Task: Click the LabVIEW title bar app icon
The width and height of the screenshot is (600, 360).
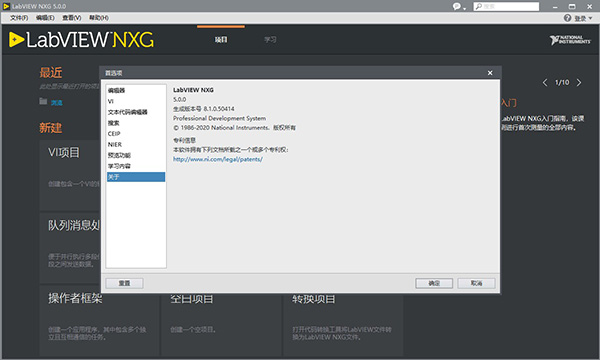Action: click(x=6, y=6)
